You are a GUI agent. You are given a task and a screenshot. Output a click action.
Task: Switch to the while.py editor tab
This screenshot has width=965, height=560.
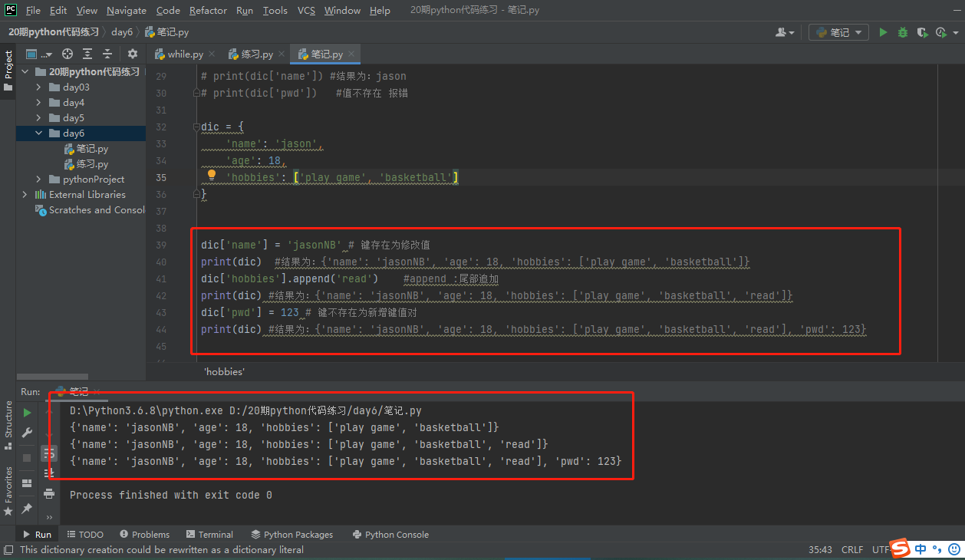(x=185, y=54)
